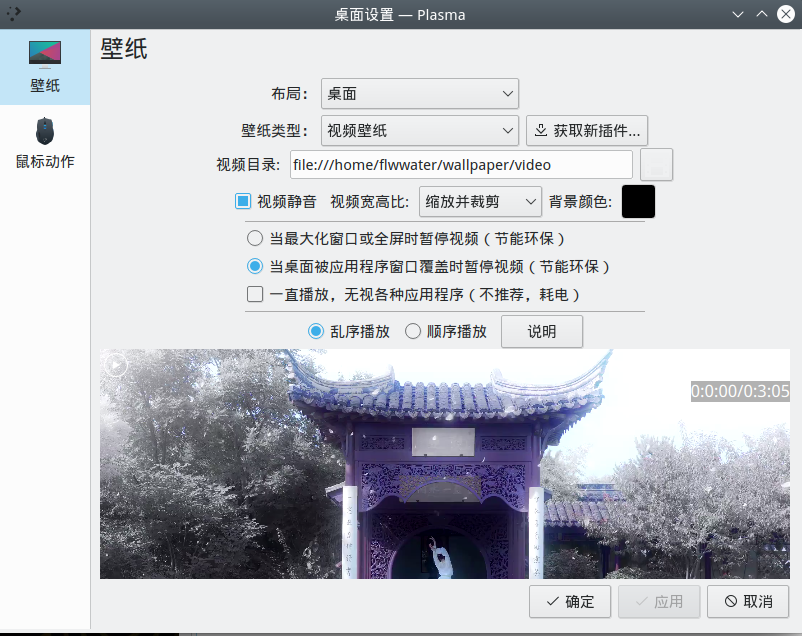Click the black 背景颜色 color swatch
Screen dimensions: 802x636
638,202
